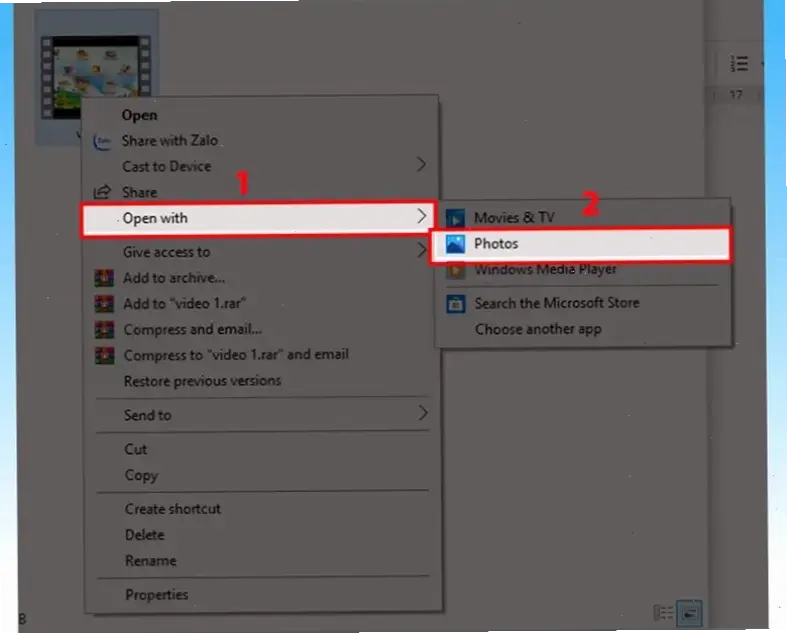The image size is (787, 633).
Task: Click Choose another app option
Action: tap(537, 329)
